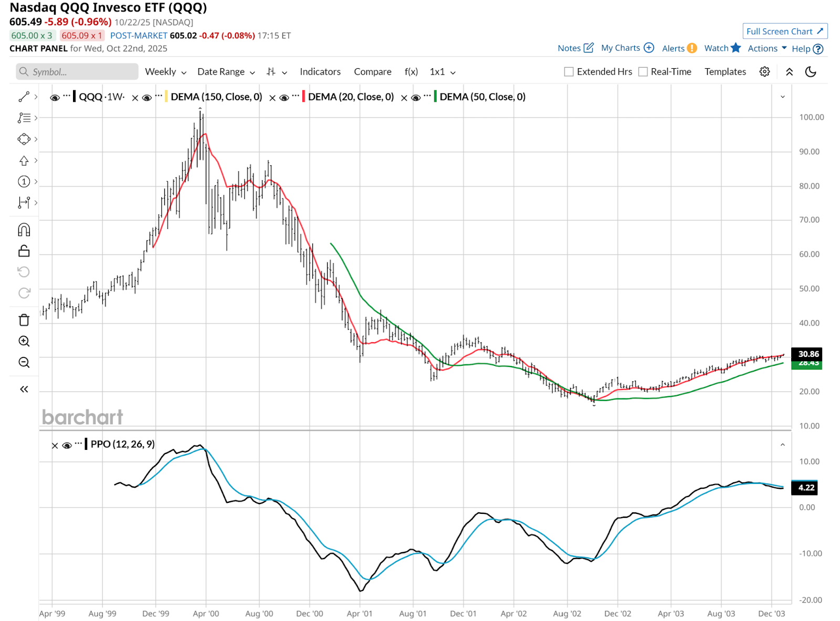Open the Date Range dropdown
Image resolution: width=840 pixels, height=621 pixels.
[226, 72]
